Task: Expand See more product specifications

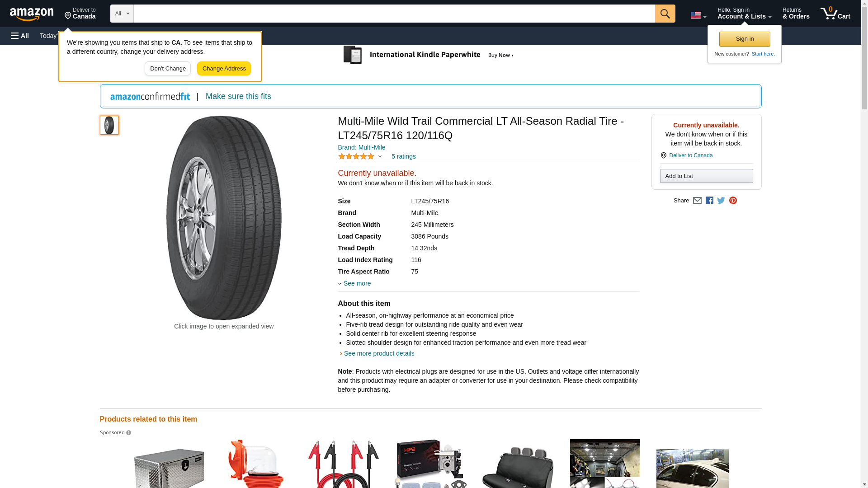Action: (357, 283)
